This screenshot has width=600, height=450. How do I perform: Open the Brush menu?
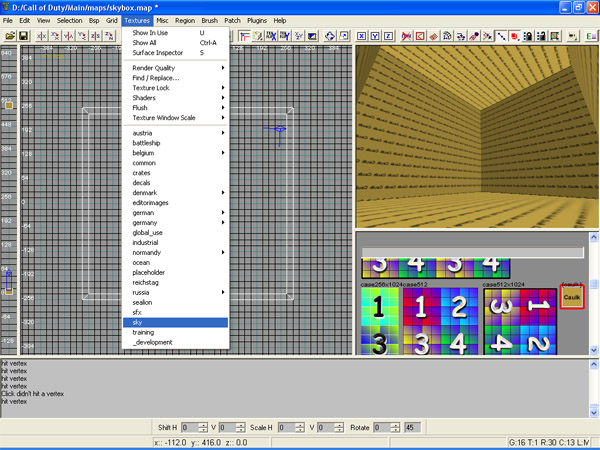tap(209, 20)
